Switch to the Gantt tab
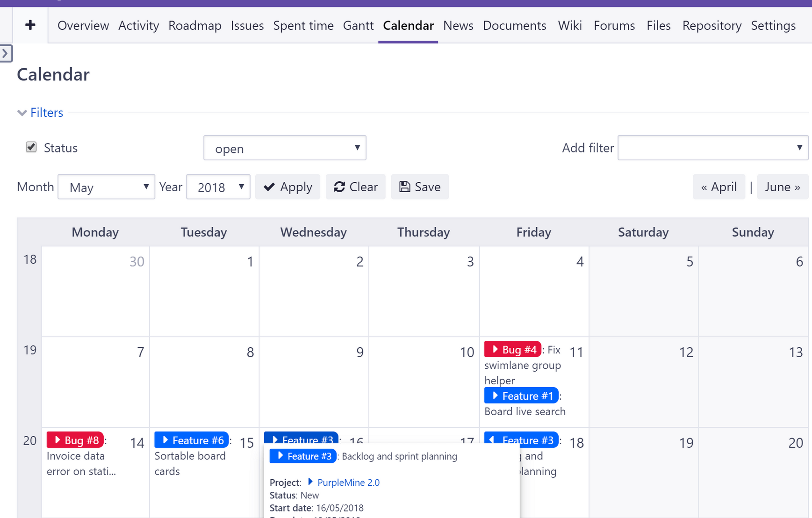Image resolution: width=812 pixels, height=518 pixels. 358,25
